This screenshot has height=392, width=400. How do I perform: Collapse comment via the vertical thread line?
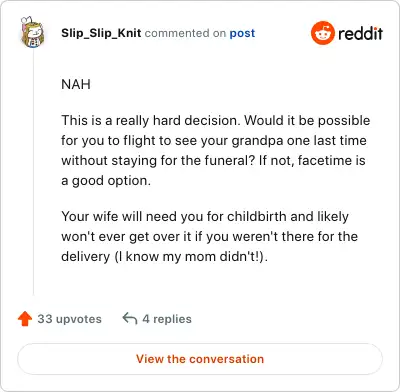coord(33,172)
